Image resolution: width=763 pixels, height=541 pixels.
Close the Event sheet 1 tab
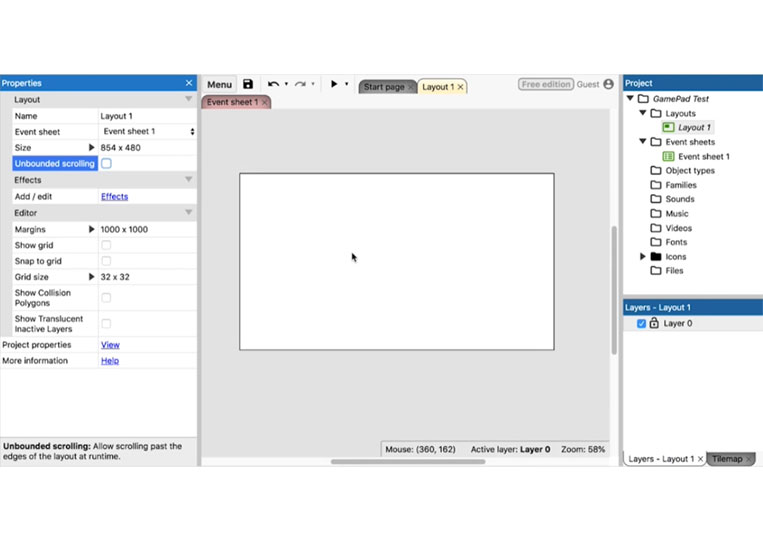pos(264,102)
